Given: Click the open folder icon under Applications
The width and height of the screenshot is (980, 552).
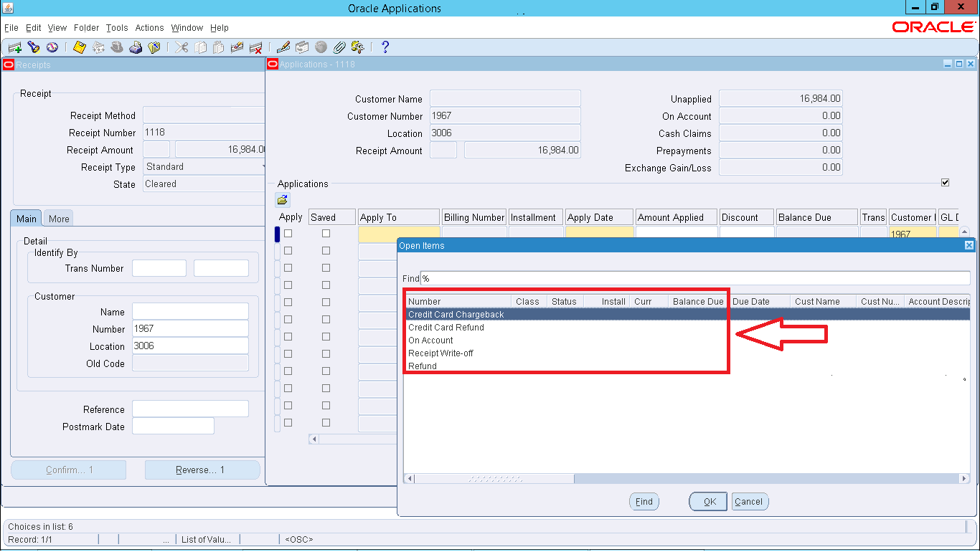Looking at the screenshot, I should tap(283, 200).
